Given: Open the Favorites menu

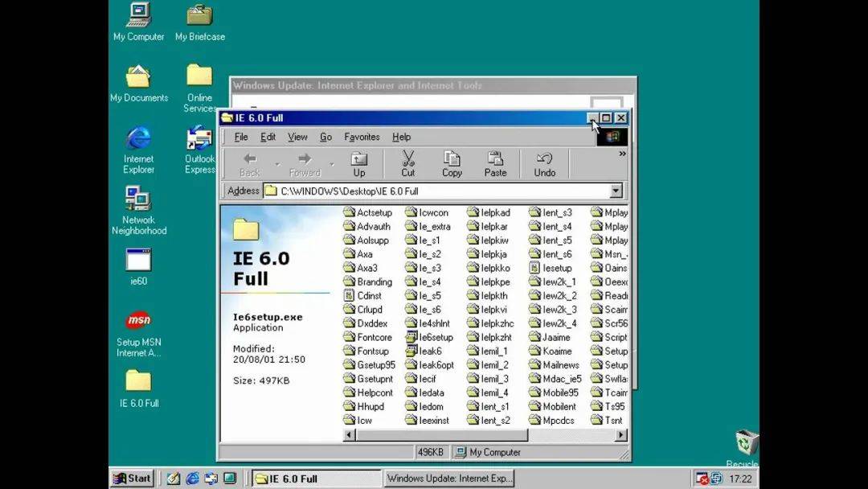Looking at the screenshot, I should coord(362,138).
